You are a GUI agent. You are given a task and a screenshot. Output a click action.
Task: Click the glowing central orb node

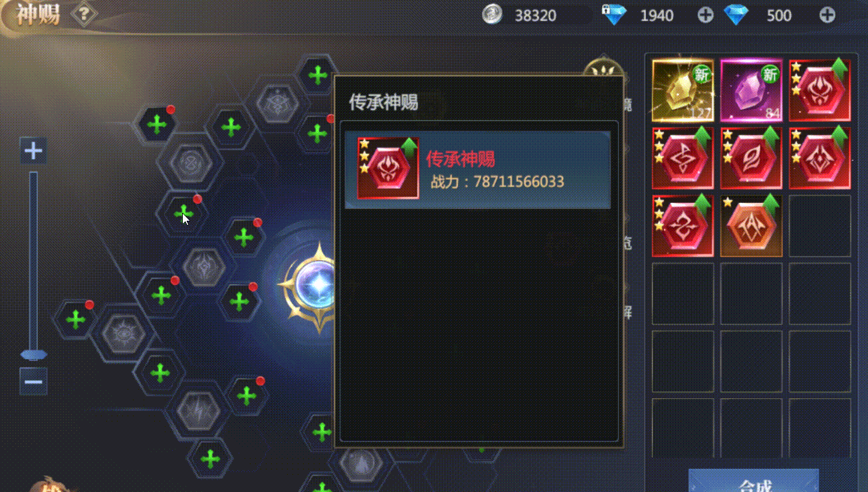pos(318,284)
